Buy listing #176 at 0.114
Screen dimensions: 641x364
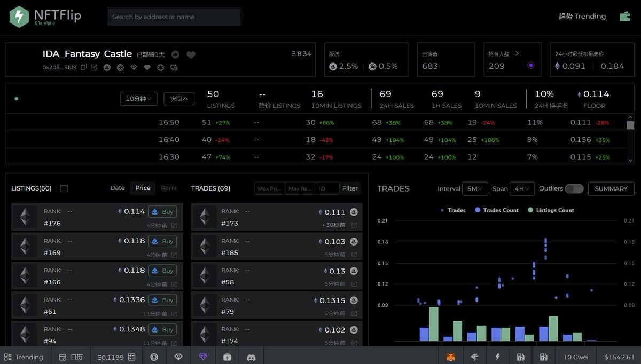click(162, 212)
